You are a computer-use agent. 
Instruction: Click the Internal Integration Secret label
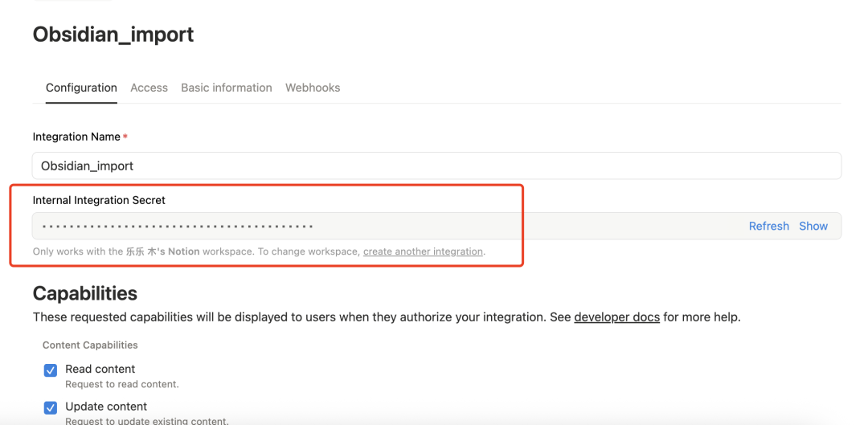99,200
